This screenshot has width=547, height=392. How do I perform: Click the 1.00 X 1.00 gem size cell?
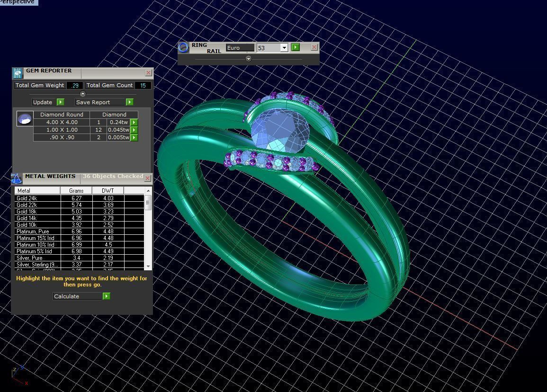(x=62, y=130)
